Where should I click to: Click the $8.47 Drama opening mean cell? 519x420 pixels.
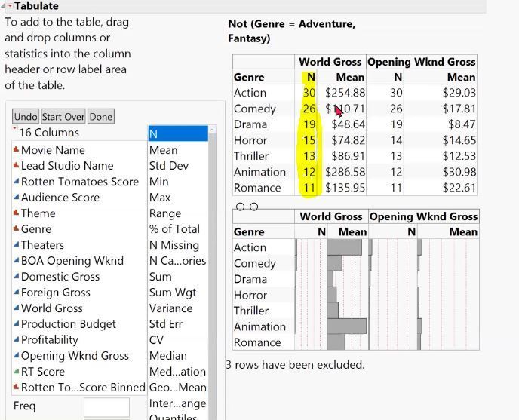coord(462,124)
